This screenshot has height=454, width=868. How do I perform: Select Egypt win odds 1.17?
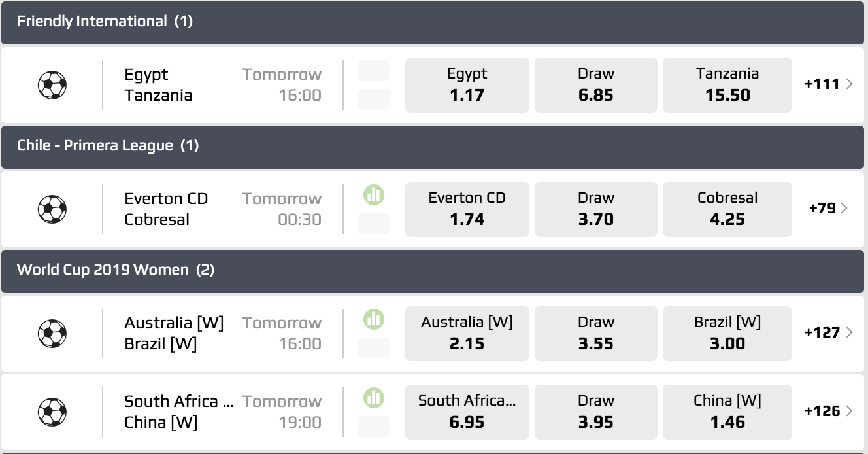tap(467, 85)
